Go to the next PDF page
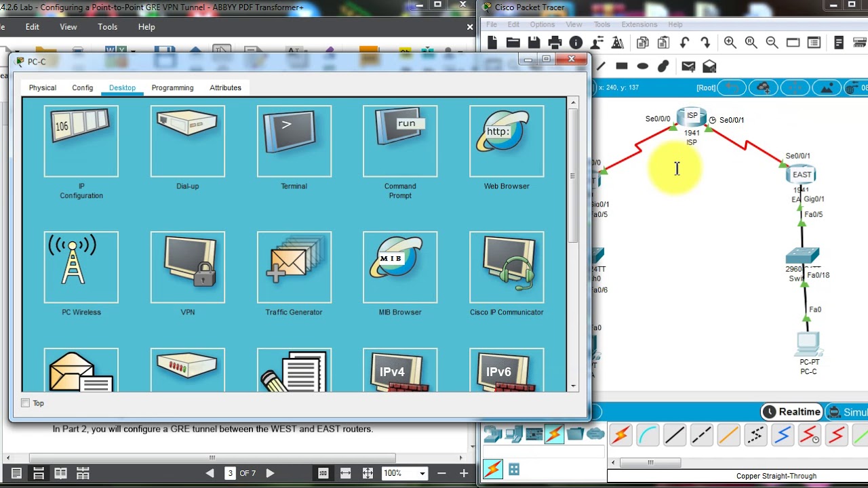The width and height of the screenshot is (868, 488). pyautogui.click(x=270, y=473)
